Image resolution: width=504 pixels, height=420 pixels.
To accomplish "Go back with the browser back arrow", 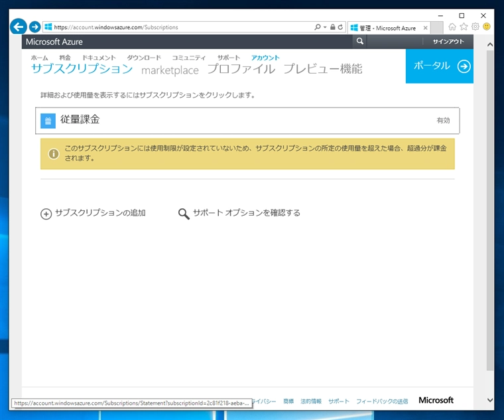I will tap(19, 27).
